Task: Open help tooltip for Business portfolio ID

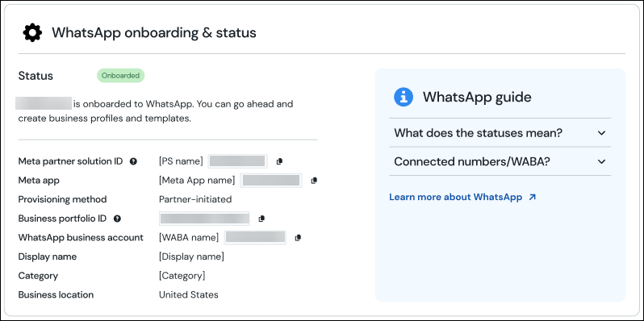Action: [117, 219]
